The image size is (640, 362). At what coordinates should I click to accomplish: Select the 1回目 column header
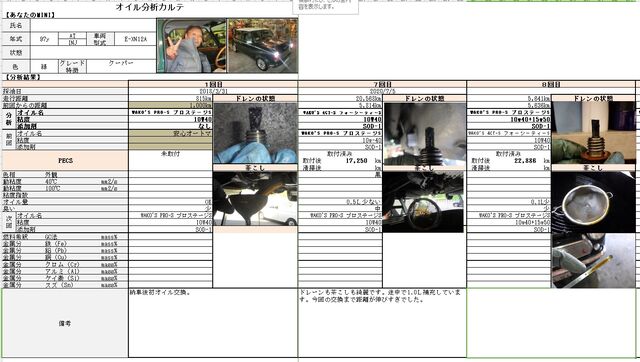[213, 84]
